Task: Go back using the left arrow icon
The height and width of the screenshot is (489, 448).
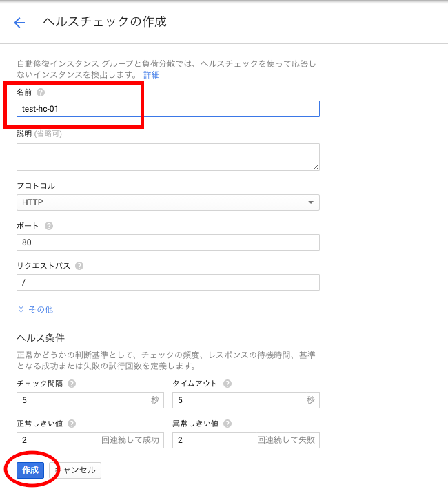Action: (19, 23)
